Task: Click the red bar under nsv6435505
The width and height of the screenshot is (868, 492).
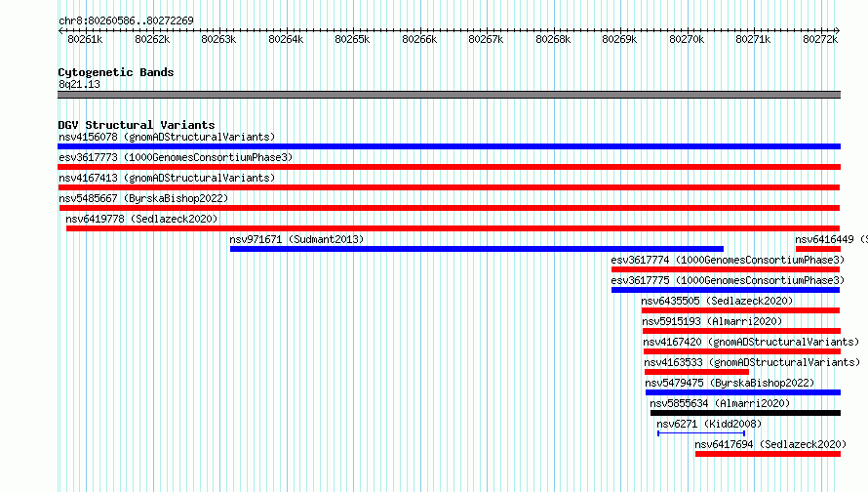Action: tap(740, 310)
